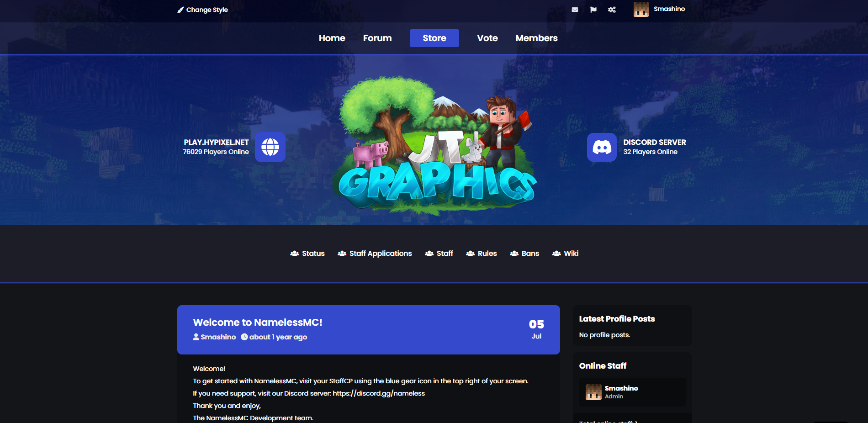Click the user icon next to post author
Image resolution: width=868 pixels, height=423 pixels.
click(x=196, y=337)
